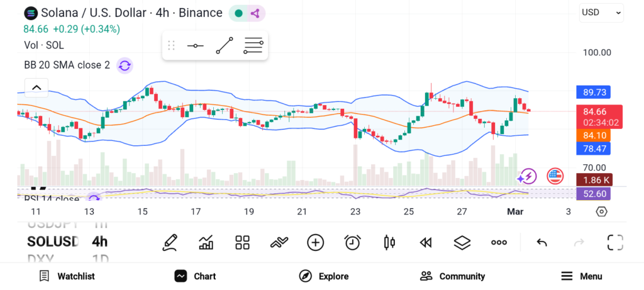Toggle the Bollinger Bands refresh icon
The width and height of the screenshot is (644, 290).
125,65
